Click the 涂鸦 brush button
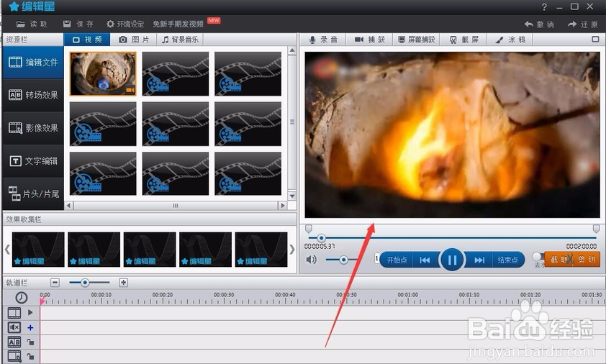Image resolution: width=606 pixels, height=364 pixels. pos(510,40)
